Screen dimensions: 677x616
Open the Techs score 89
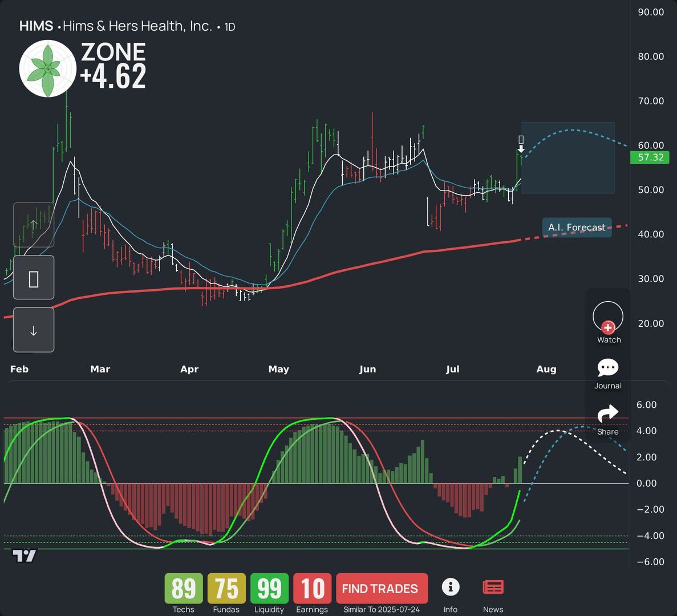point(184,589)
